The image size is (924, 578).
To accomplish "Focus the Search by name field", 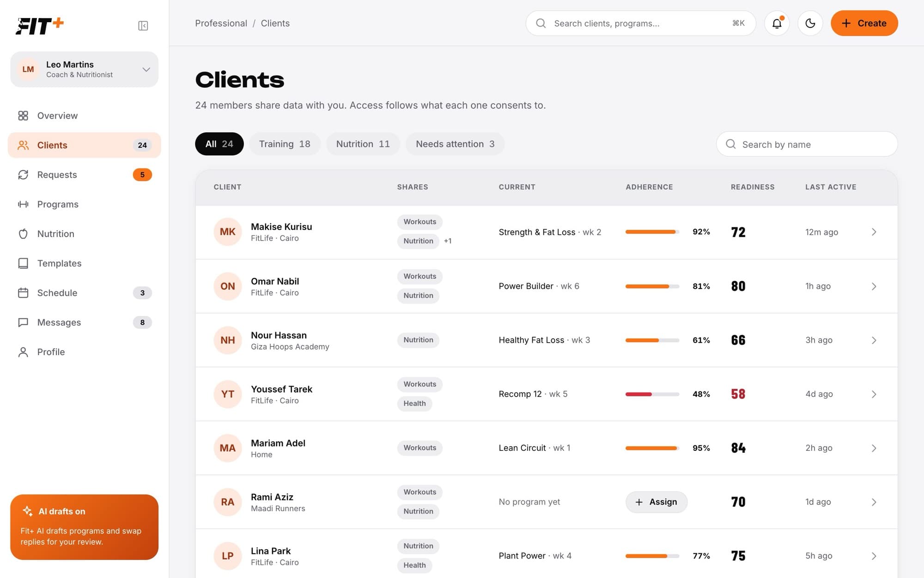I will [x=807, y=144].
